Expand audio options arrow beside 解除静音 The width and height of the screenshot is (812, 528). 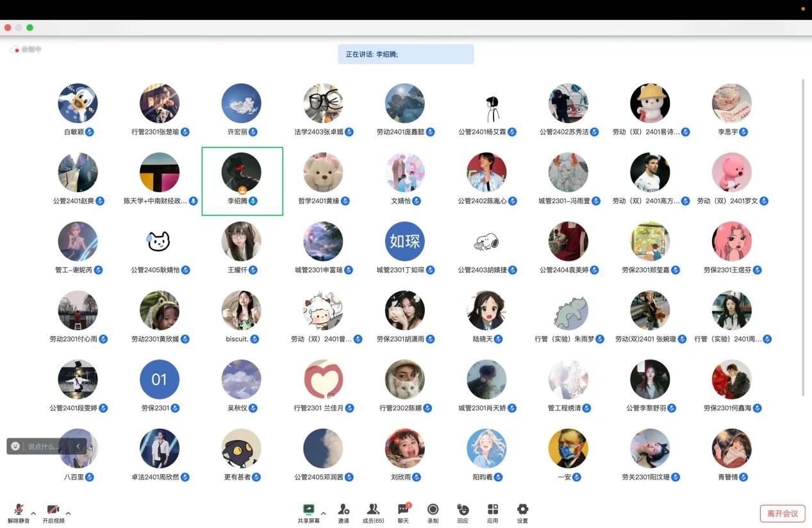coord(33,513)
